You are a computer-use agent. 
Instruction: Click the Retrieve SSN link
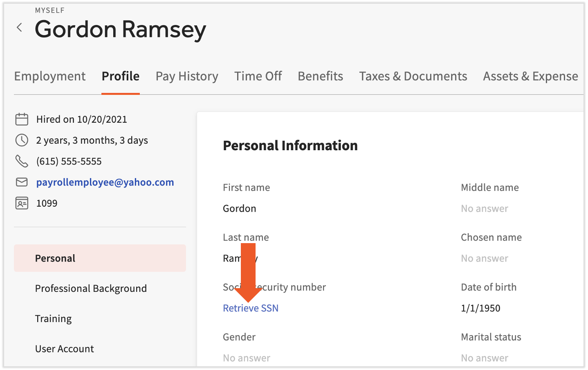click(251, 308)
